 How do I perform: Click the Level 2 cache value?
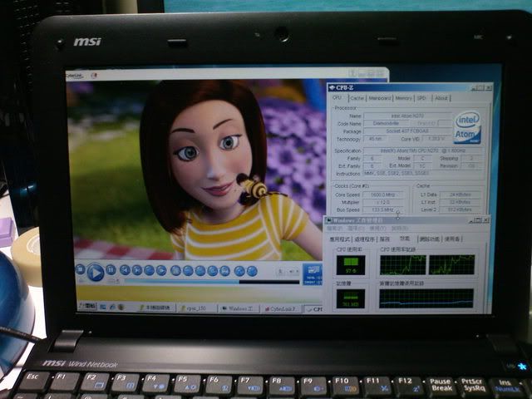460,209
